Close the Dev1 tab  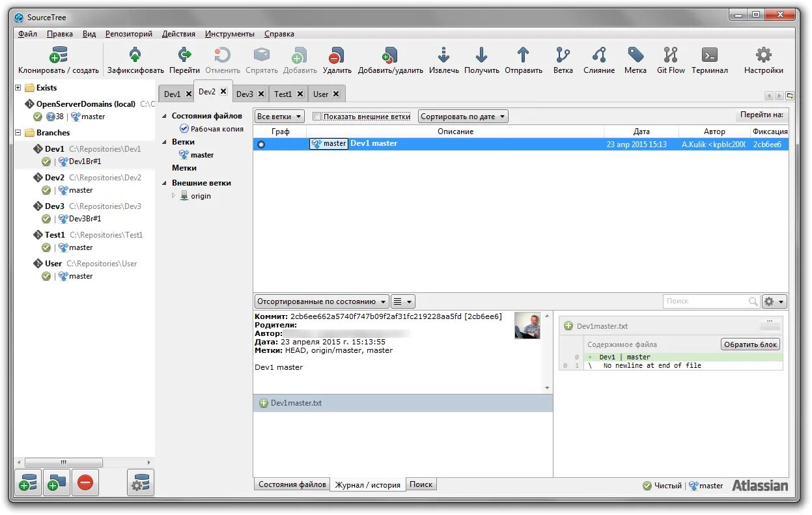189,94
